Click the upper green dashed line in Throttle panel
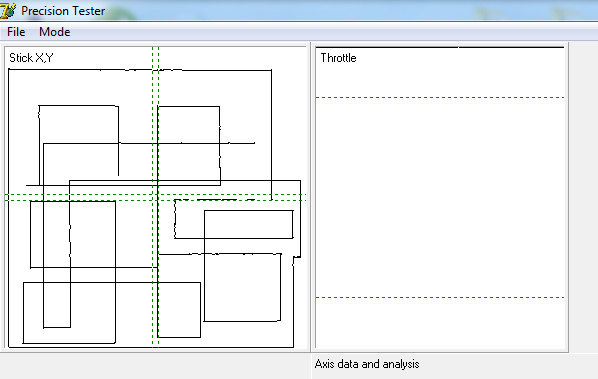 pyautogui.click(x=440, y=98)
